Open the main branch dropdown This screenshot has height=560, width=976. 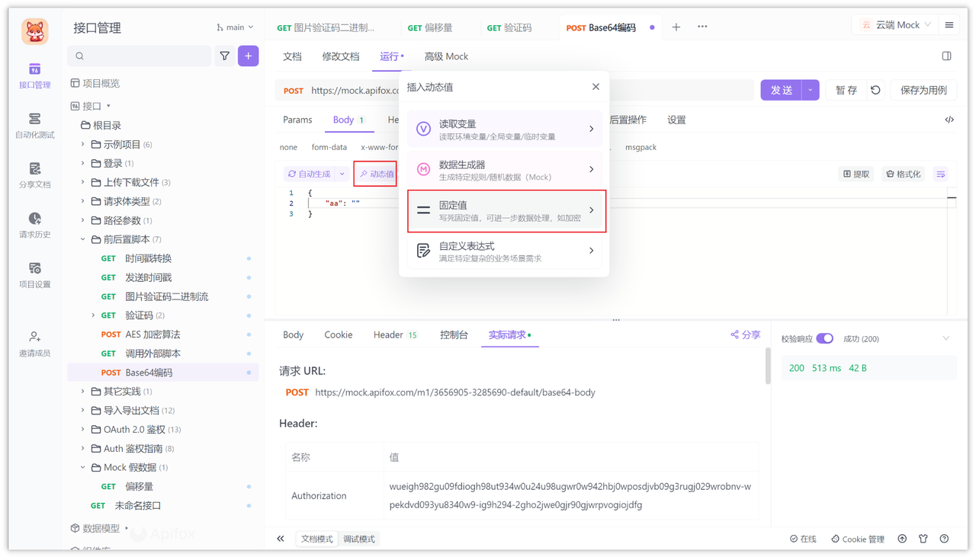(235, 27)
